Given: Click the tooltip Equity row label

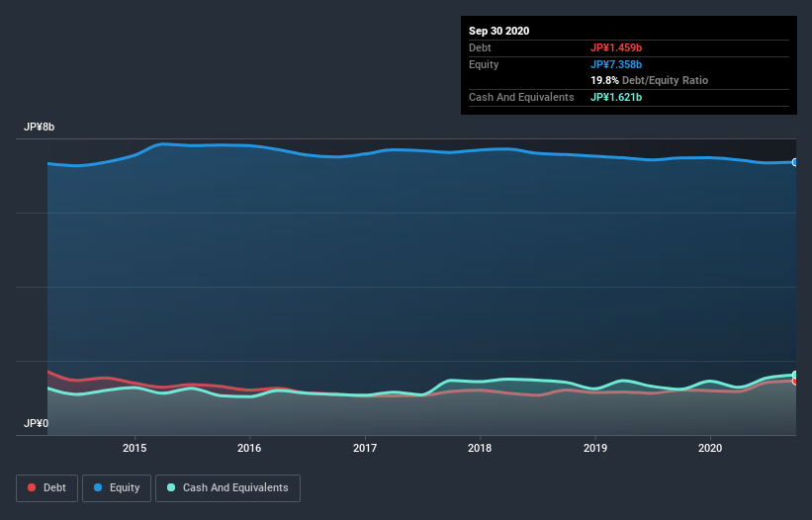Looking at the screenshot, I should point(484,64).
